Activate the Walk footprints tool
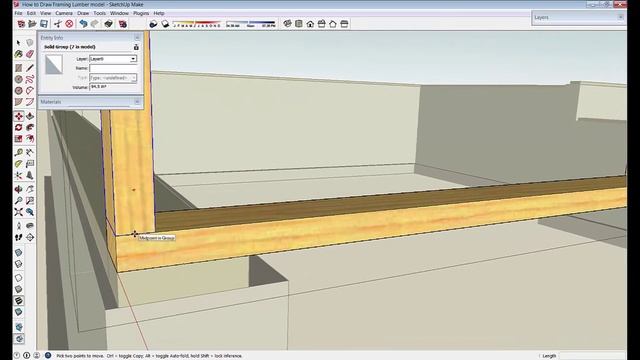Image resolution: width=640 pixels, height=360 pixels. point(18,237)
